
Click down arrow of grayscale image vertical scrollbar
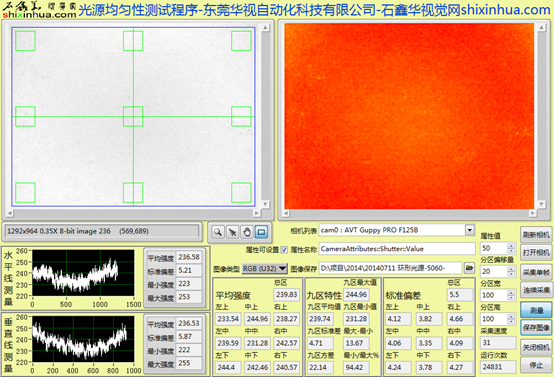(265, 204)
